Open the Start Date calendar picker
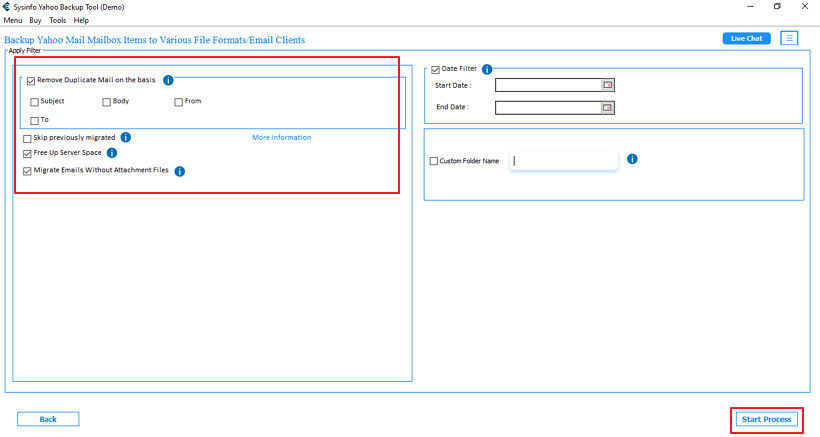The image size is (820, 437). [608, 85]
